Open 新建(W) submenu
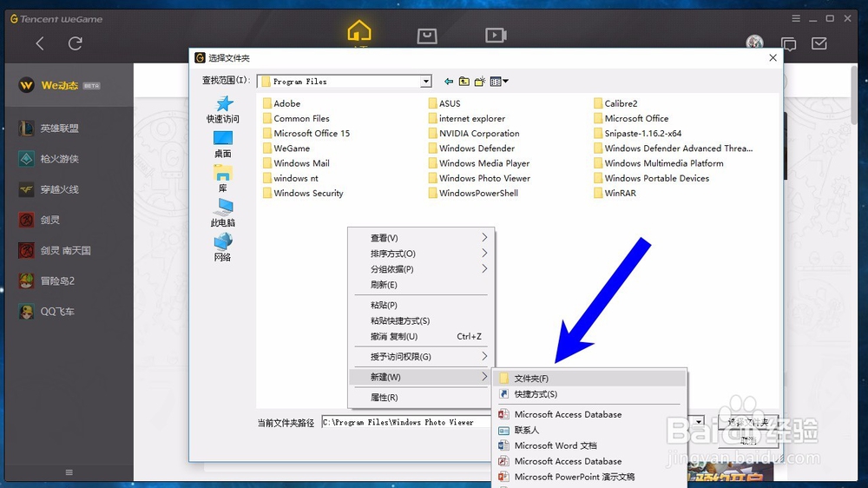 pos(421,377)
